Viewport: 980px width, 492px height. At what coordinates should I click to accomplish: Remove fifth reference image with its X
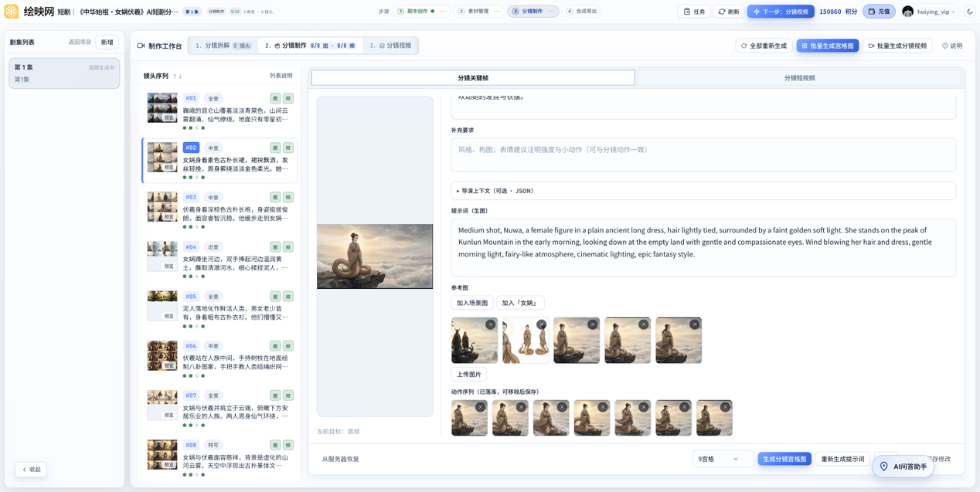click(695, 324)
